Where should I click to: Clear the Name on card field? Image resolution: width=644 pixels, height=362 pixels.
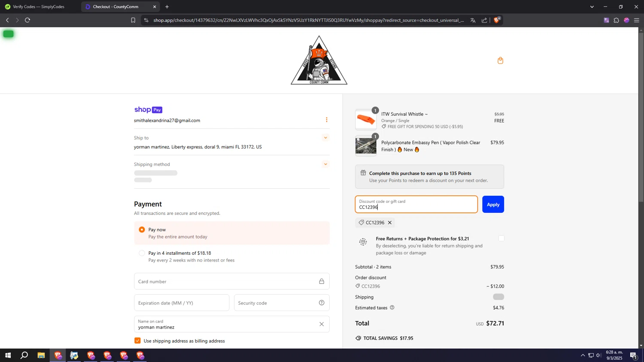pos(322,324)
